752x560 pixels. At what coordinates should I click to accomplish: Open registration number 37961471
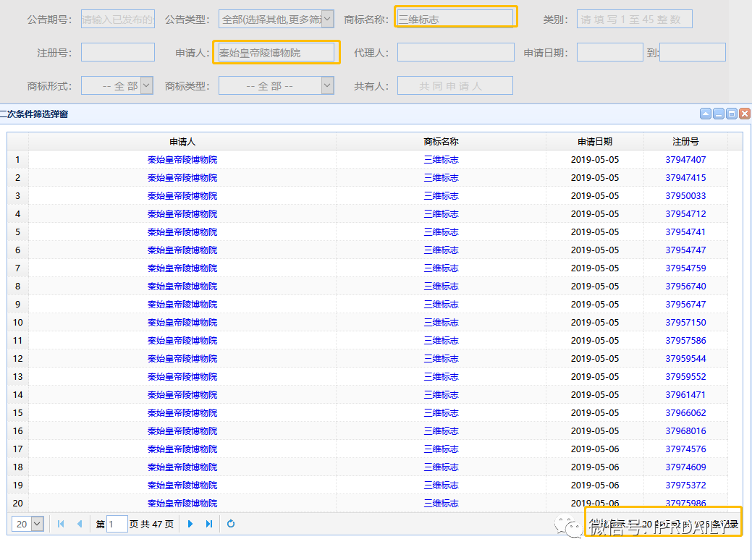coord(685,394)
